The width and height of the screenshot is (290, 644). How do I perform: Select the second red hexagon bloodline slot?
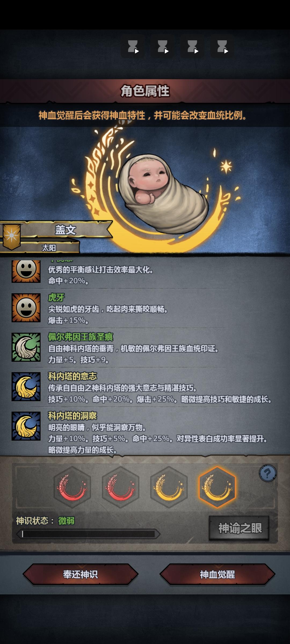[121, 487]
